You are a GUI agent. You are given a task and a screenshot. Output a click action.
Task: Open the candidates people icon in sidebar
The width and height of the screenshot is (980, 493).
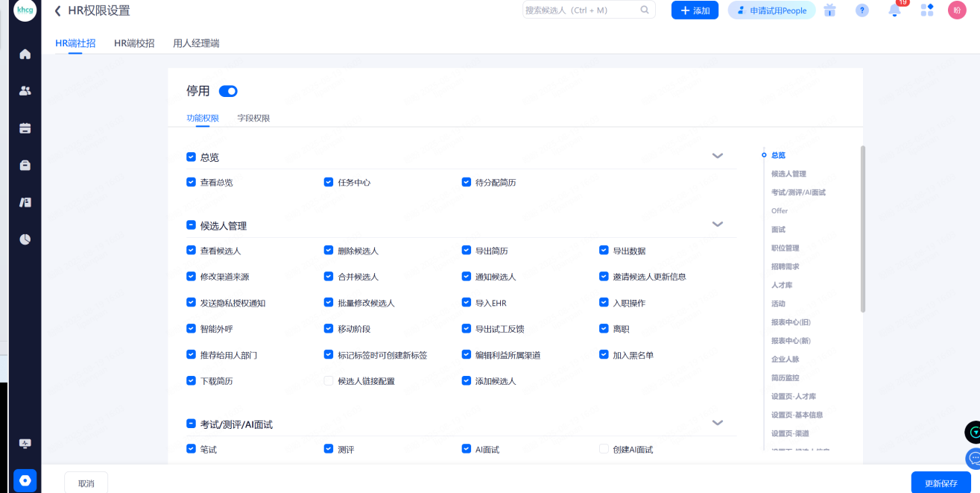pyautogui.click(x=25, y=91)
